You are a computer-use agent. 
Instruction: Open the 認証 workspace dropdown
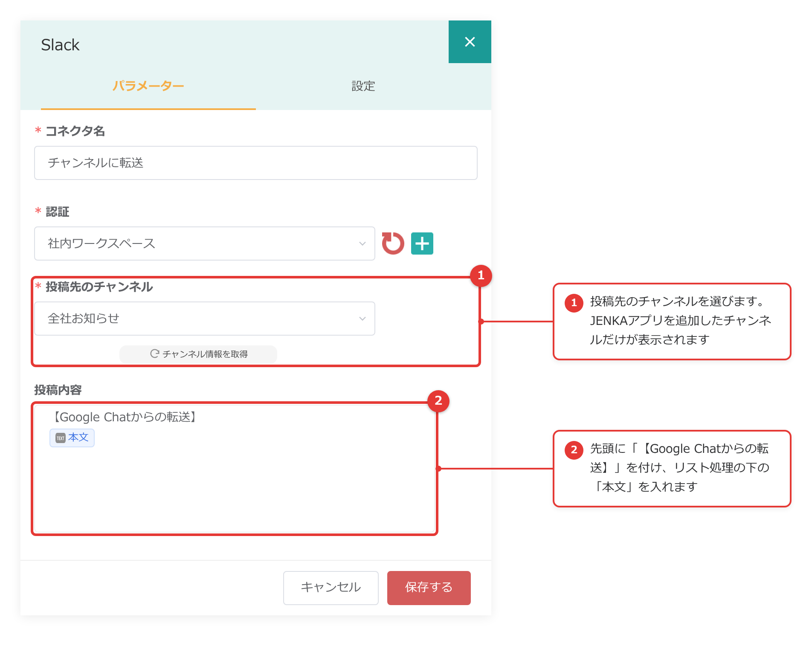tap(205, 243)
